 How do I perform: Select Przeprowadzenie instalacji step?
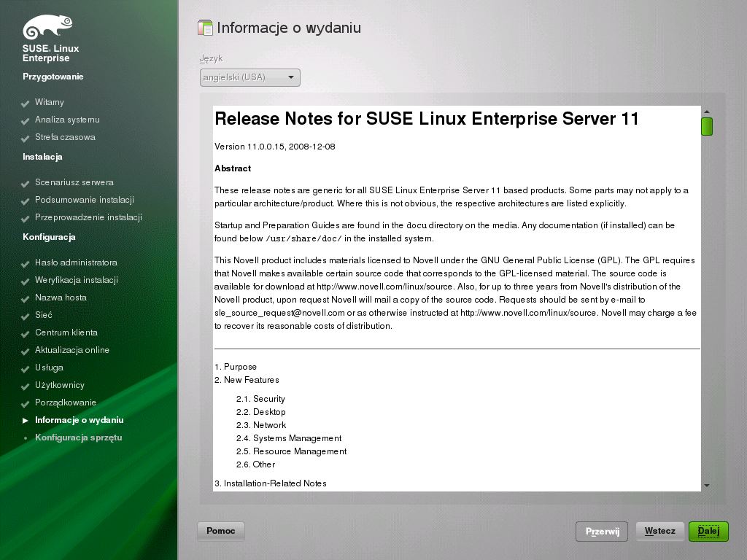(88, 217)
